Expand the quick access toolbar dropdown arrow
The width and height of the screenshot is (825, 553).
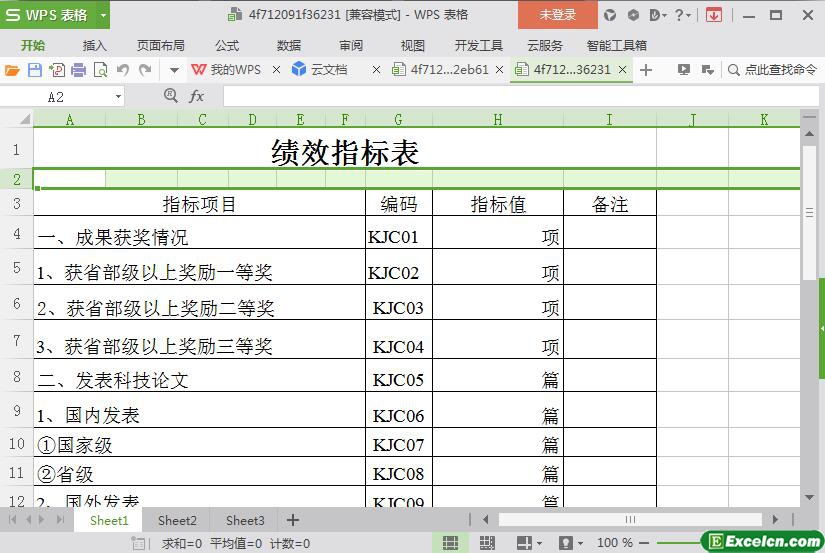pyautogui.click(x=174, y=69)
